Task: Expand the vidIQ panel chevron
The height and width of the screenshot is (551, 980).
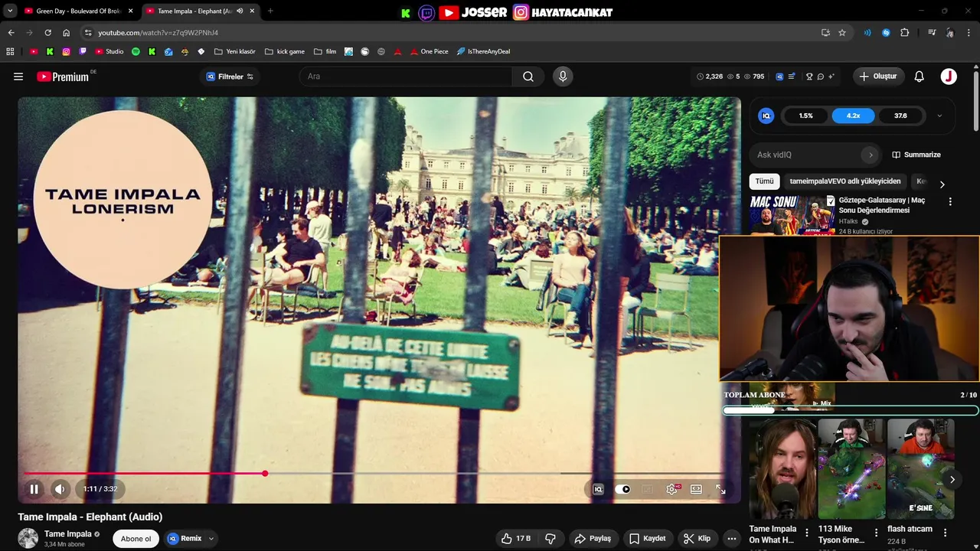Action: click(939, 116)
